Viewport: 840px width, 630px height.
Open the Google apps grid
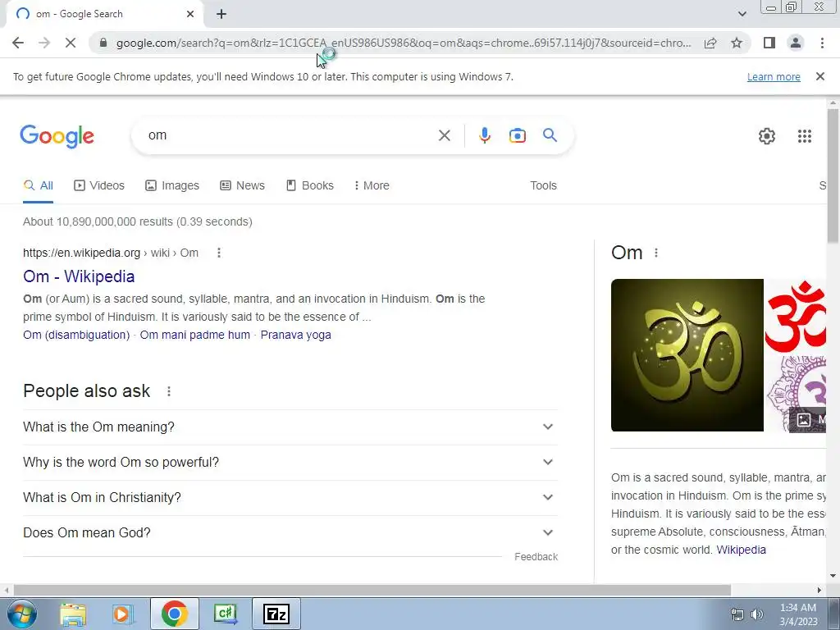click(x=804, y=136)
